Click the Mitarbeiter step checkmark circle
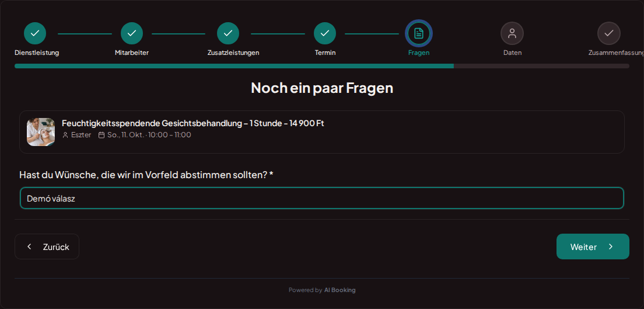This screenshot has height=309, width=644. coord(132,33)
